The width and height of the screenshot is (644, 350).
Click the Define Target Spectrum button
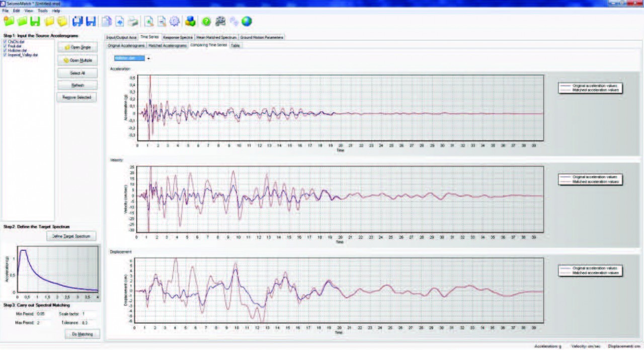[71, 236]
